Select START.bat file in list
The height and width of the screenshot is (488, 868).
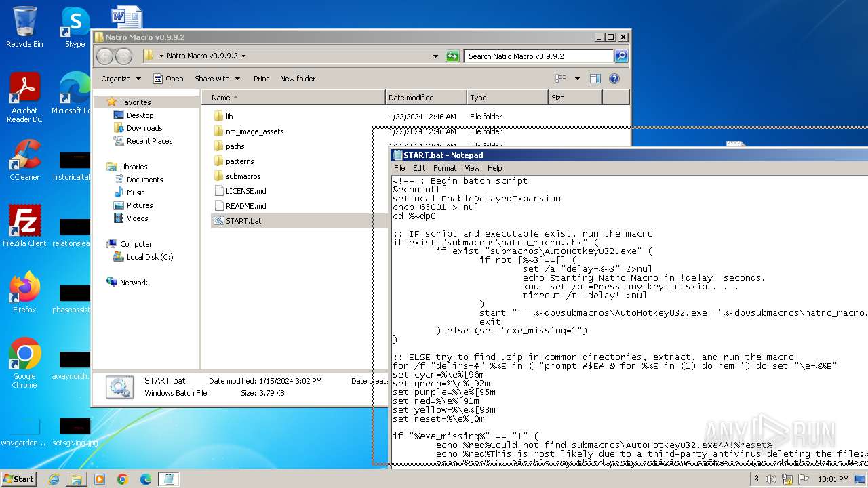tap(243, 221)
